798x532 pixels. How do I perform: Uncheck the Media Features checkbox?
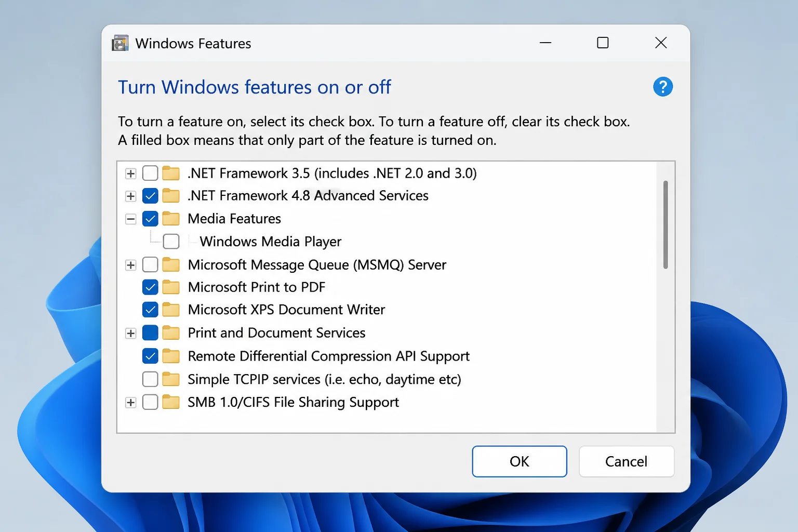pos(150,219)
